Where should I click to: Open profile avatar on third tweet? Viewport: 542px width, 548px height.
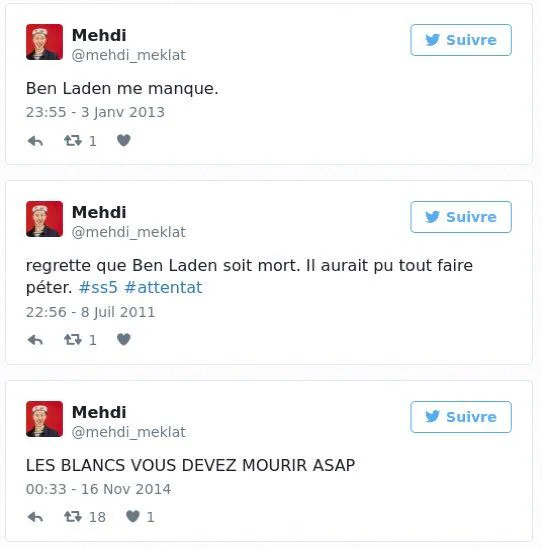point(44,419)
